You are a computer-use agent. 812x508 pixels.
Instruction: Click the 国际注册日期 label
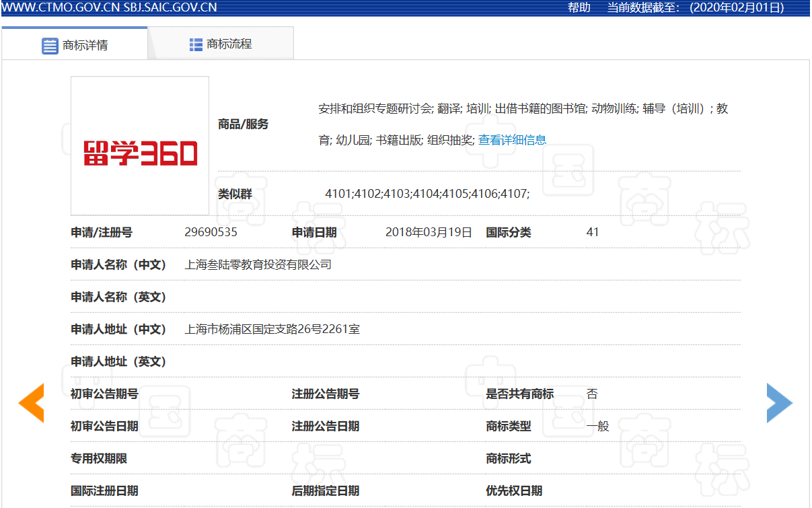[104, 491]
